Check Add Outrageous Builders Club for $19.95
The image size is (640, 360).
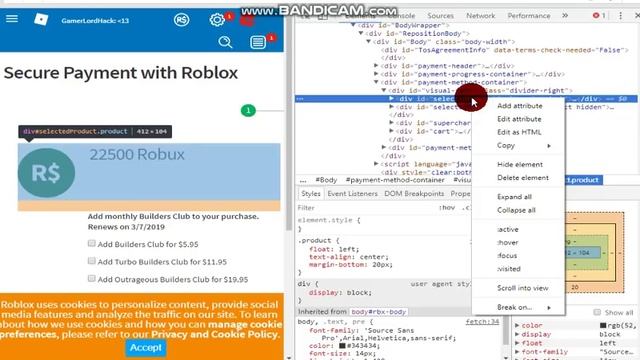(x=91, y=278)
